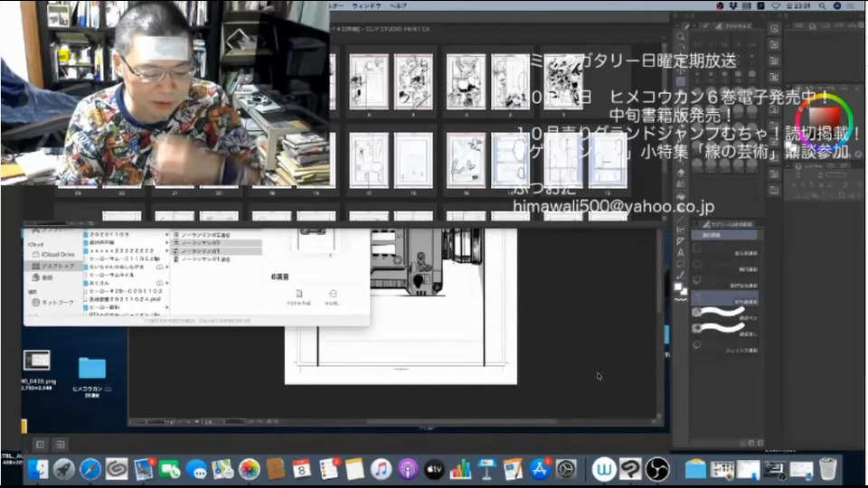The image size is (868, 488).
Task: Open System Preferences from the Dock
Action: [566, 470]
